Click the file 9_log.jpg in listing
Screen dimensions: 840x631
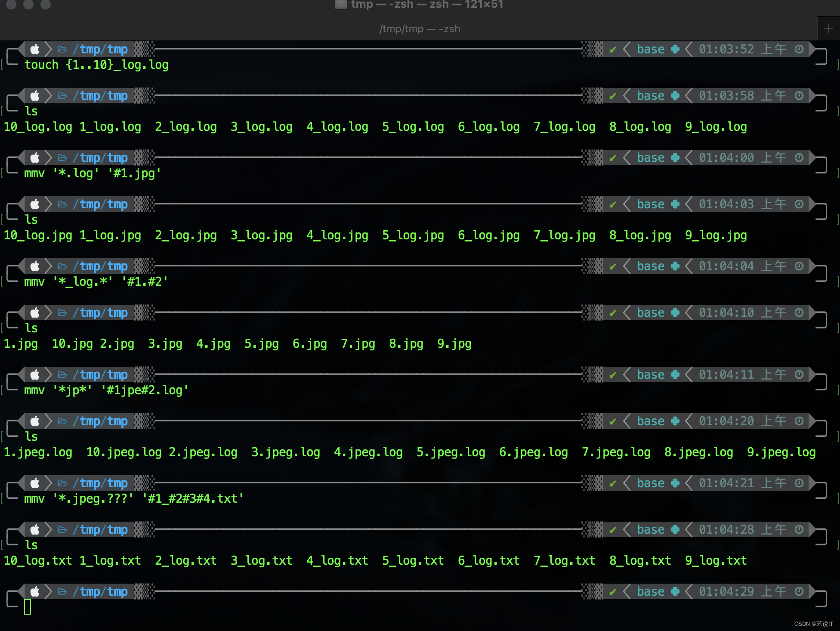(716, 235)
